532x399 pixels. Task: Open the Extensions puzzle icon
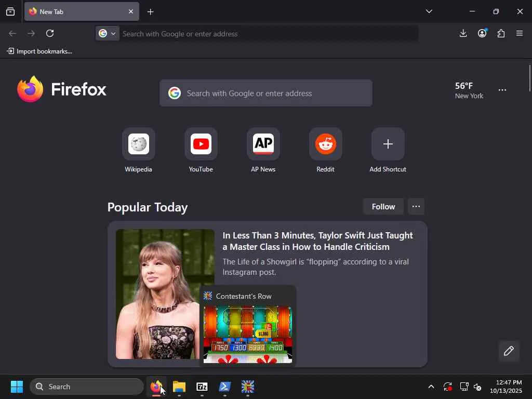501,33
